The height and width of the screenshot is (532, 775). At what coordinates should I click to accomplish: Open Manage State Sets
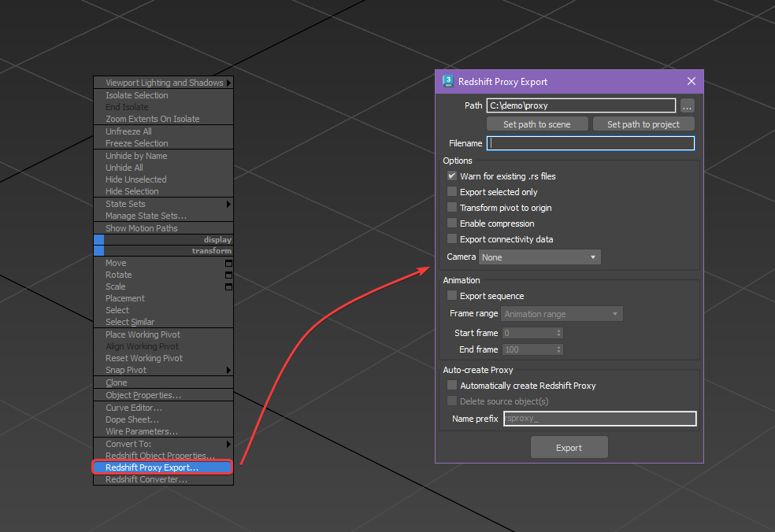coord(163,216)
